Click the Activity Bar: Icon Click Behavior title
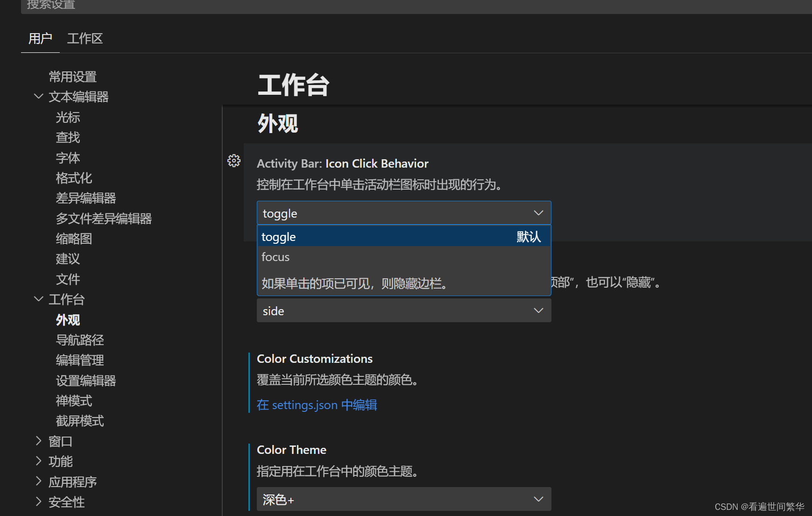The image size is (812, 516). (343, 163)
